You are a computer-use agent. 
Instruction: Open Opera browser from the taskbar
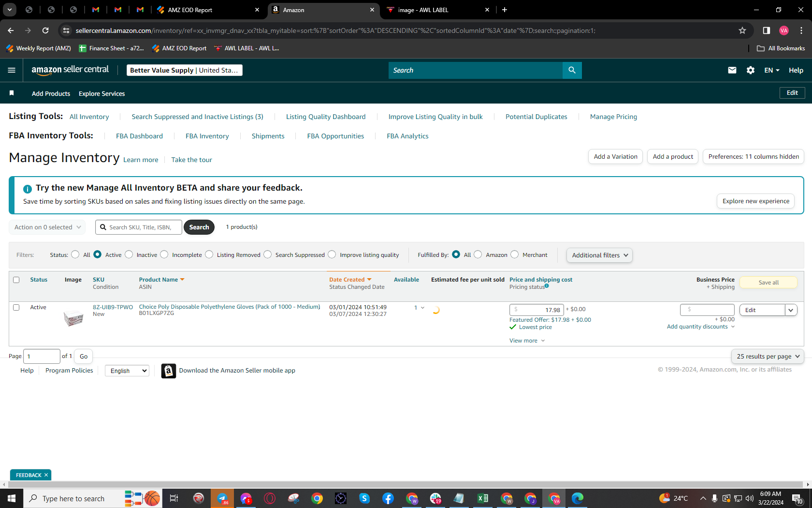coord(270,498)
